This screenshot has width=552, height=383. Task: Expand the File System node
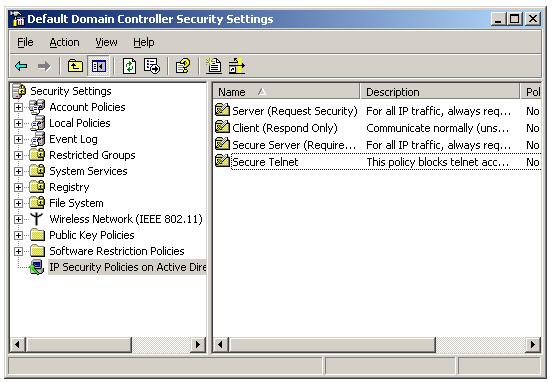pos(18,203)
